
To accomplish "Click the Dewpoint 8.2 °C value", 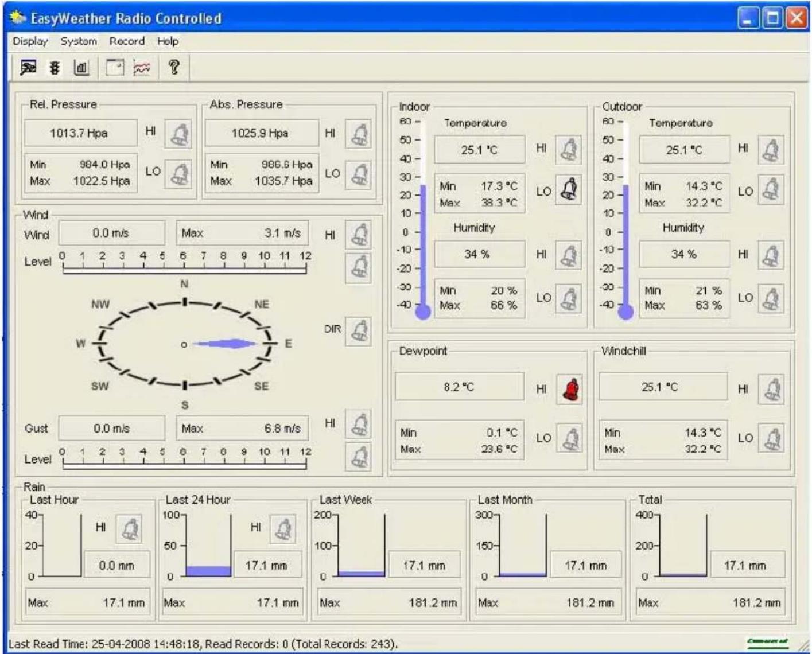I will pos(459,387).
